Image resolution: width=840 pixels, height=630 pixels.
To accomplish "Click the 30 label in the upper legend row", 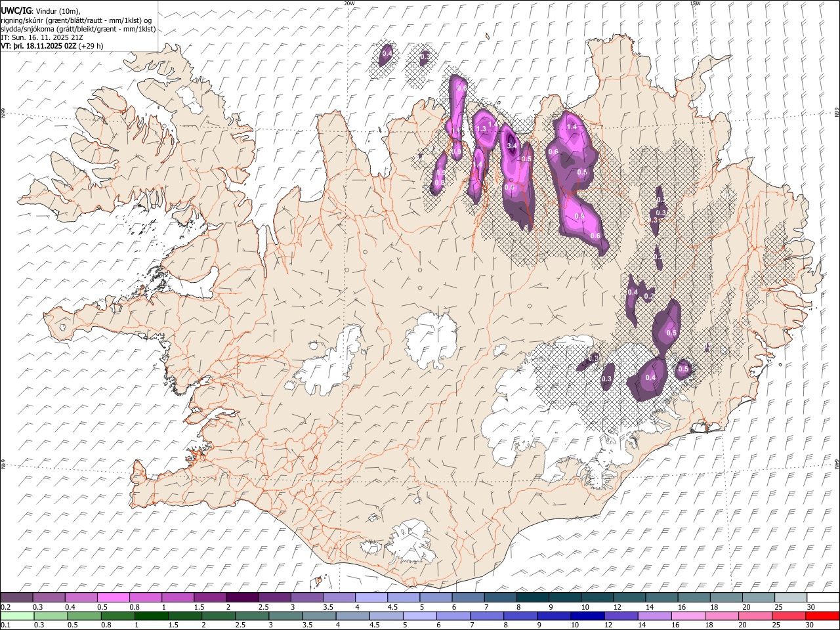I will 811,607.
